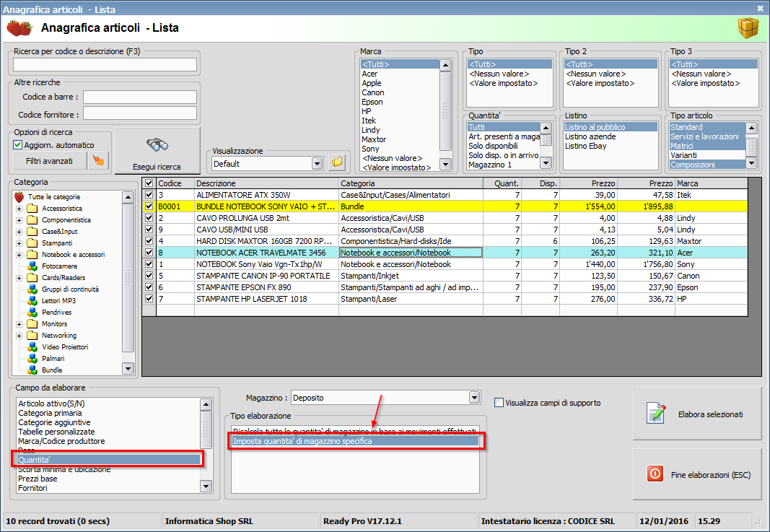Expand the Componentistica category node
The width and height of the screenshot is (770, 532).
pos(19,220)
